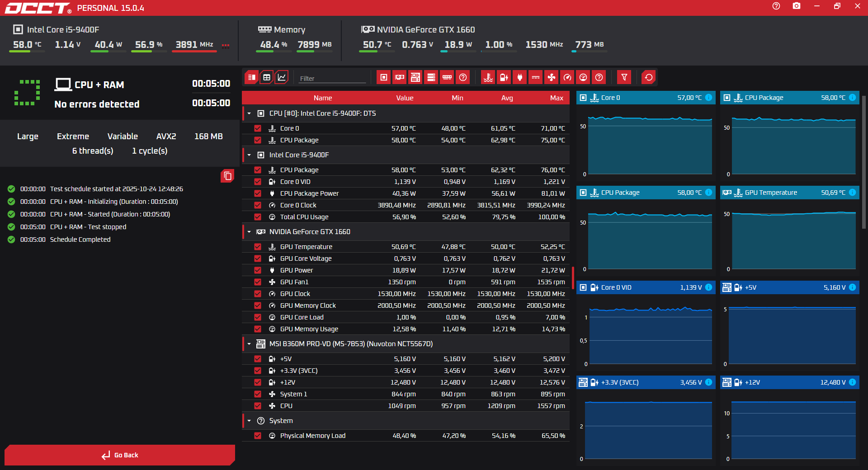Click the Go Back button
868x470 pixels.
[120, 455]
